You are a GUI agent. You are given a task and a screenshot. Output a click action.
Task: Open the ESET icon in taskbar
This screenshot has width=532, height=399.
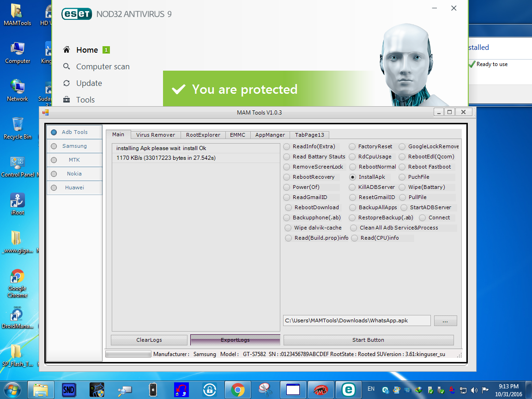[349, 390]
